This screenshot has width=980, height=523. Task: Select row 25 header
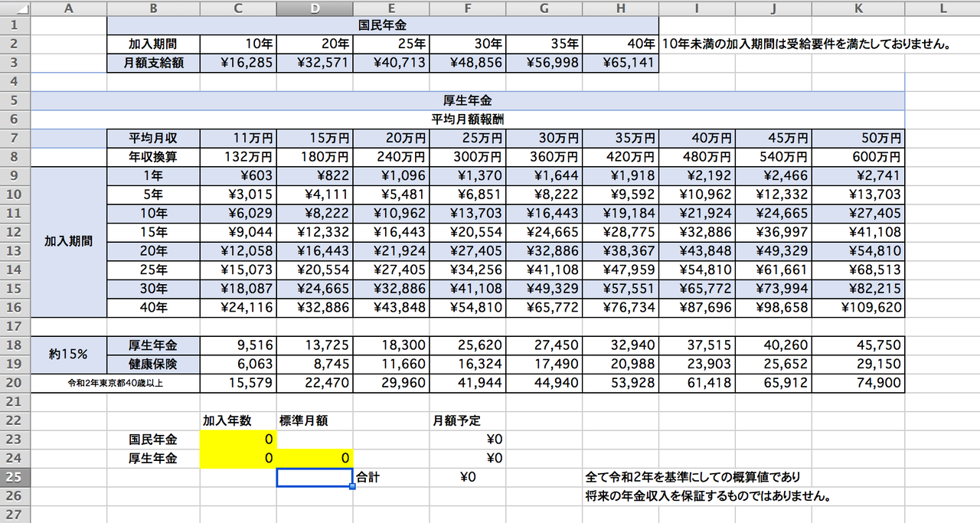coord(15,477)
